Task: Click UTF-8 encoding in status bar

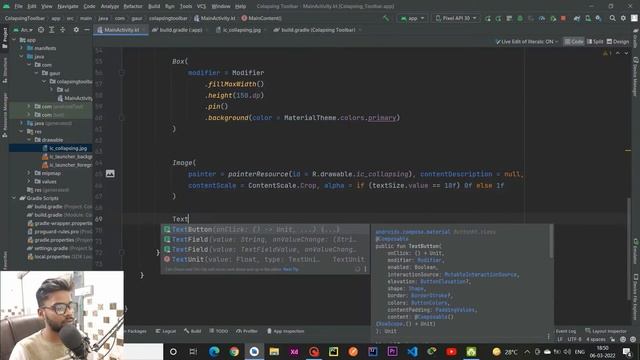Action: 574,339
